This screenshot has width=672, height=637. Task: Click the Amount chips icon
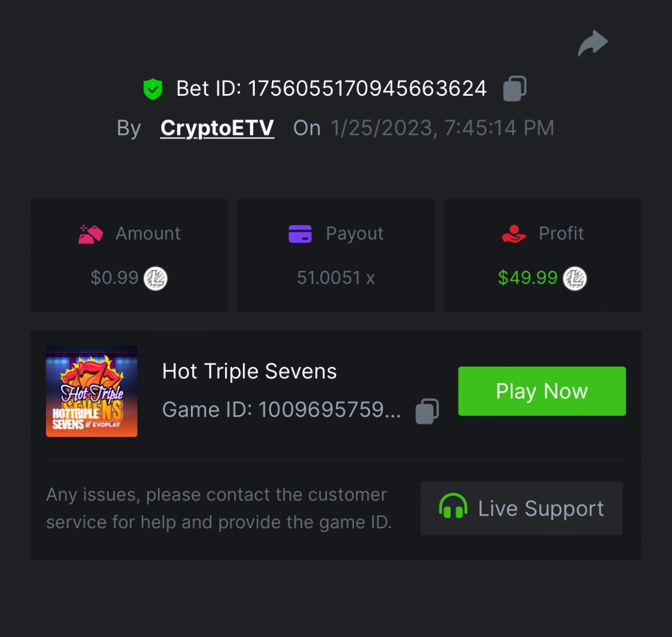[91, 234]
